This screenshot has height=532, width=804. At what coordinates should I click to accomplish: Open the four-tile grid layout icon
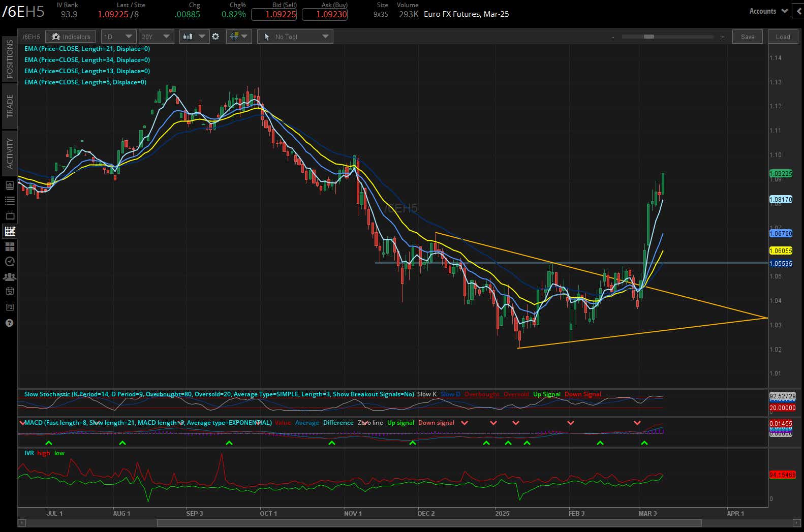10,246
